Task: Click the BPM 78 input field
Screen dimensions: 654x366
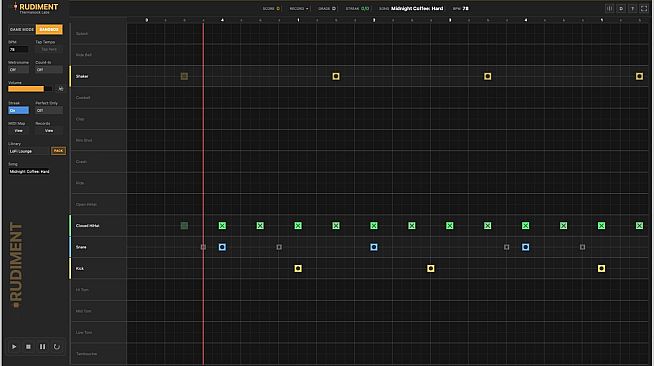Action: [18, 49]
